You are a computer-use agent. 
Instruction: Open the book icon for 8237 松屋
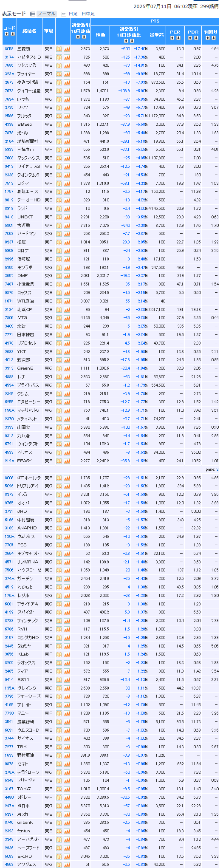[x=59, y=242]
